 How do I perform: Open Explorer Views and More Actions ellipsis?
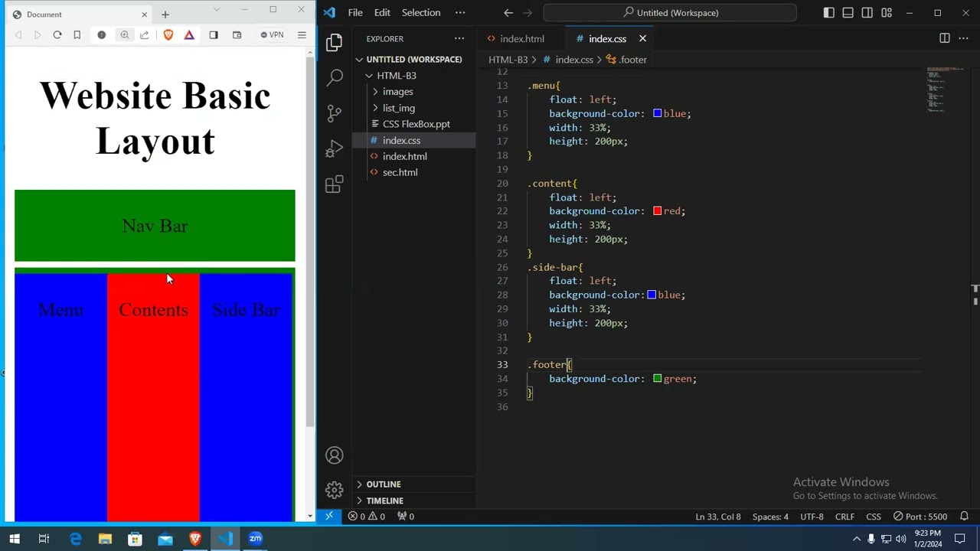(x=459, y=38)
